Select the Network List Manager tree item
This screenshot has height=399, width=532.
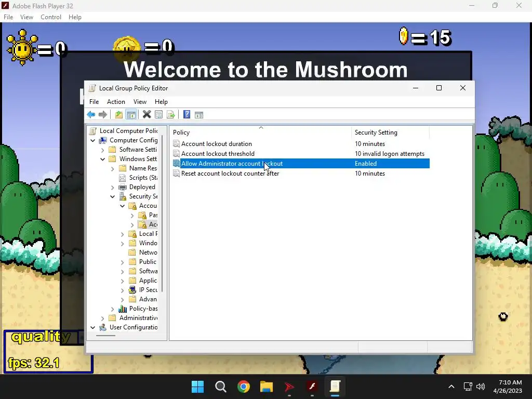tap(148, 252)
